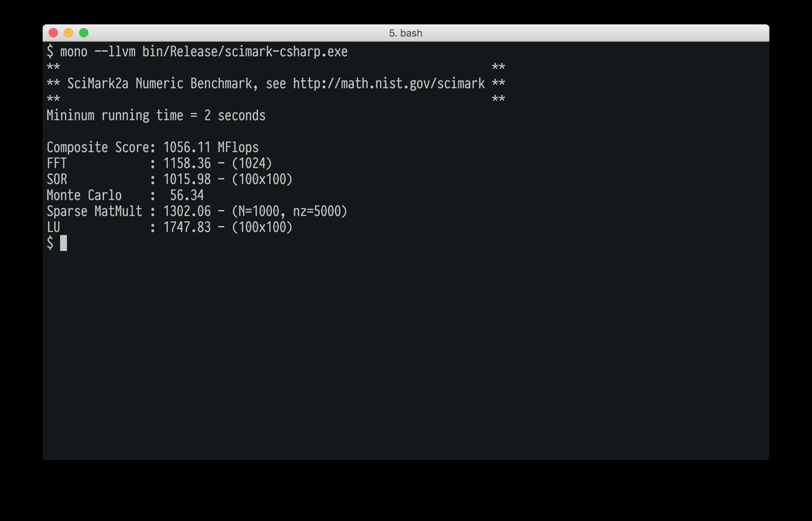Viewport: 812px width, 521px height.
Task: Minimize the terminal with yellow button
Action: coord(68,32)
